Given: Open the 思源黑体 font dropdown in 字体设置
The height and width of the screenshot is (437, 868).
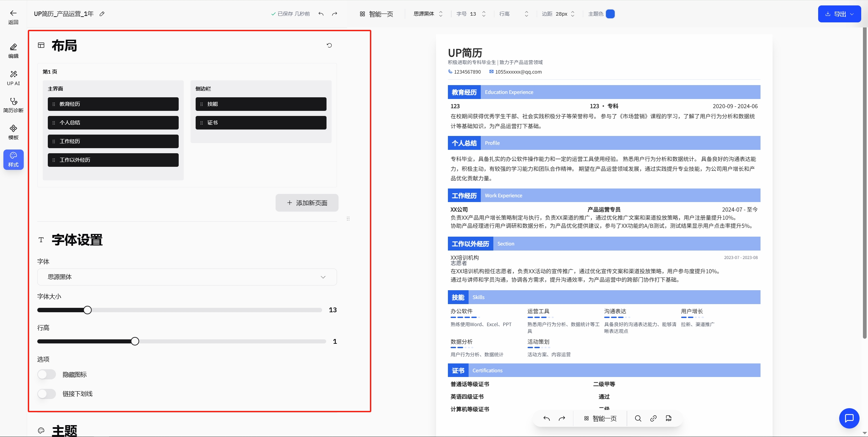Looking at the screenshot, I should (x=187, y=277).
